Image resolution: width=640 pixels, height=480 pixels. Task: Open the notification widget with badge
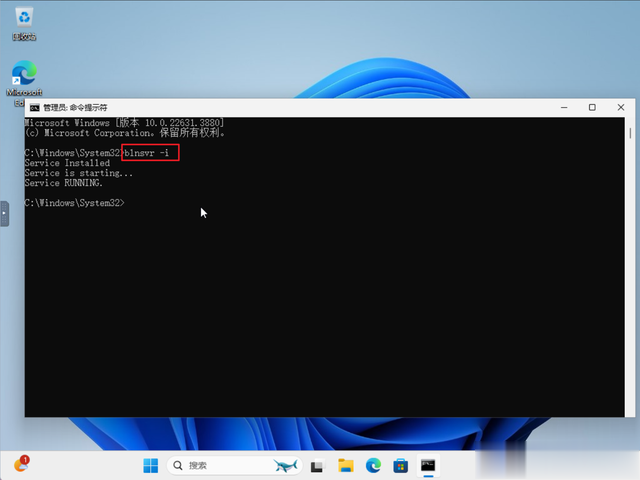pos(22,464)
